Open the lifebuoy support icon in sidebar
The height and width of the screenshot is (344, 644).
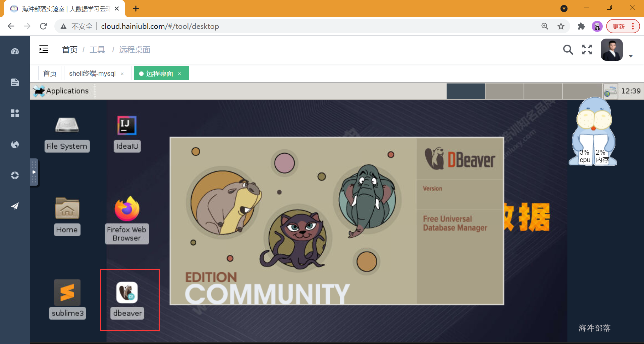click(15, 175)
